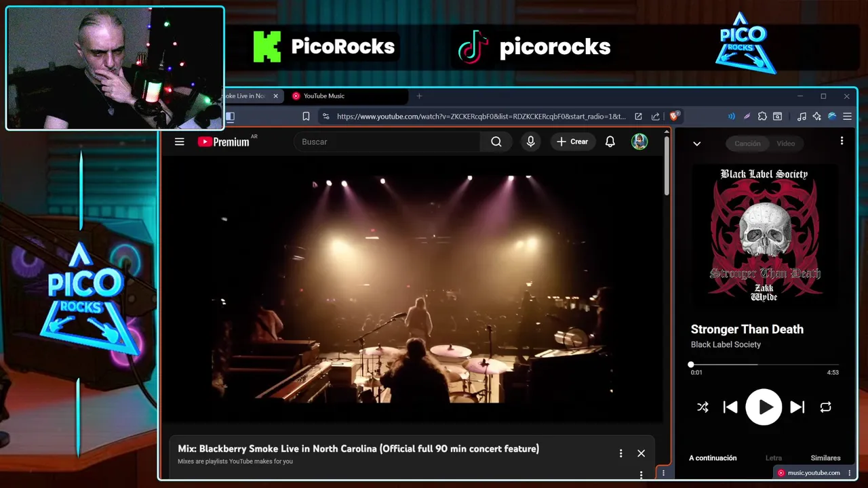Bookmark this page in the browser
This screenshot has width=868, height=488.
(x=306, y=117)
